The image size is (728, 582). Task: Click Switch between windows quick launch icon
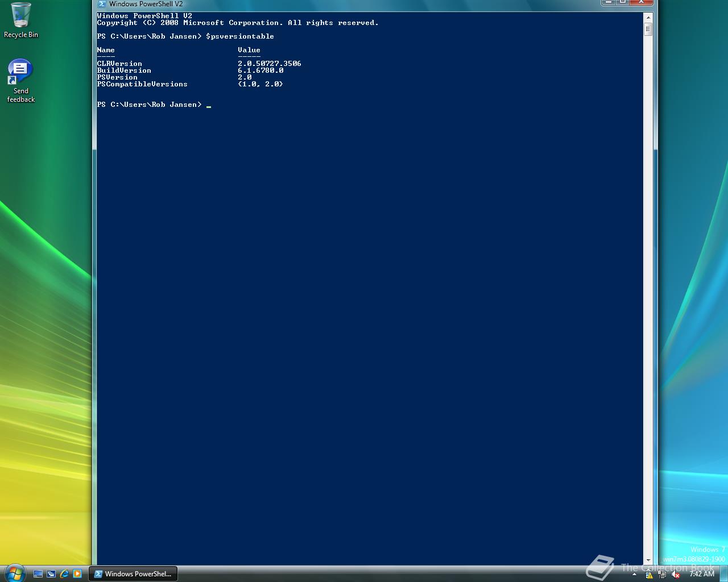pos(51,574)
